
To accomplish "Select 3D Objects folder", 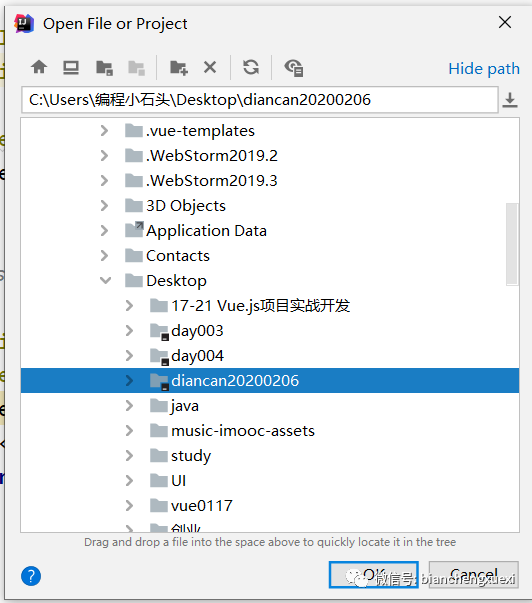I will click(x=186, y=206).
